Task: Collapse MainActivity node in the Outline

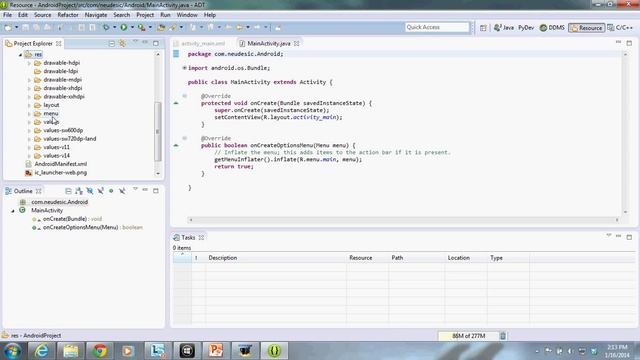Action: coord(13,211)
